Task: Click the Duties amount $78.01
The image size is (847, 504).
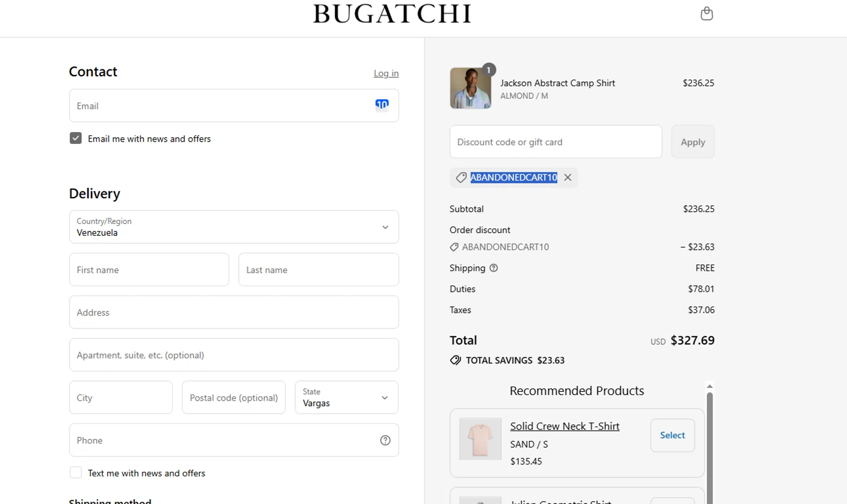Action: tap(701, 289)
